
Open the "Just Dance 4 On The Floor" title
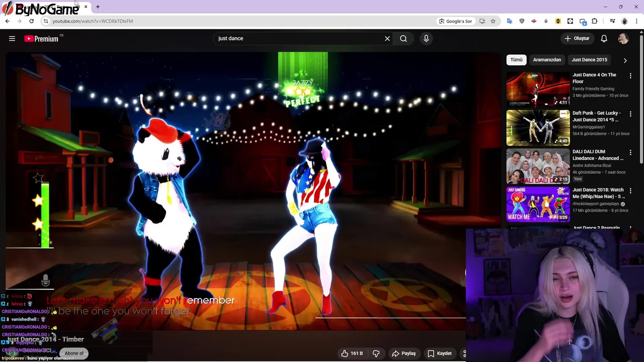coord(594,78)
